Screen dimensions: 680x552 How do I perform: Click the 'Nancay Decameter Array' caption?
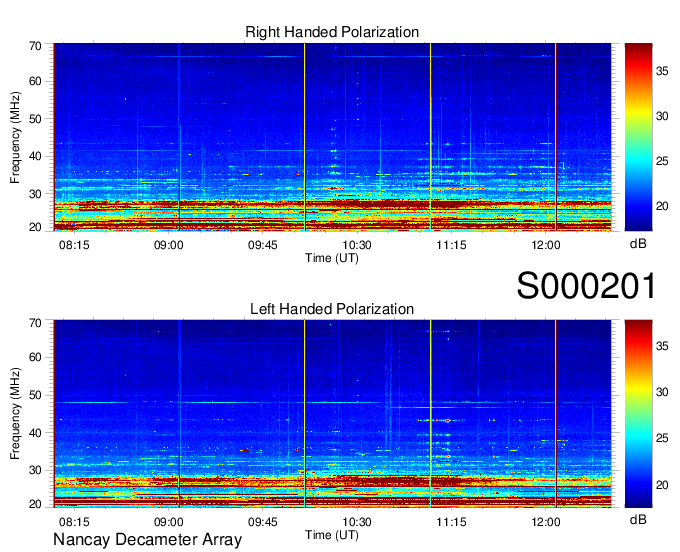[147, 539]
